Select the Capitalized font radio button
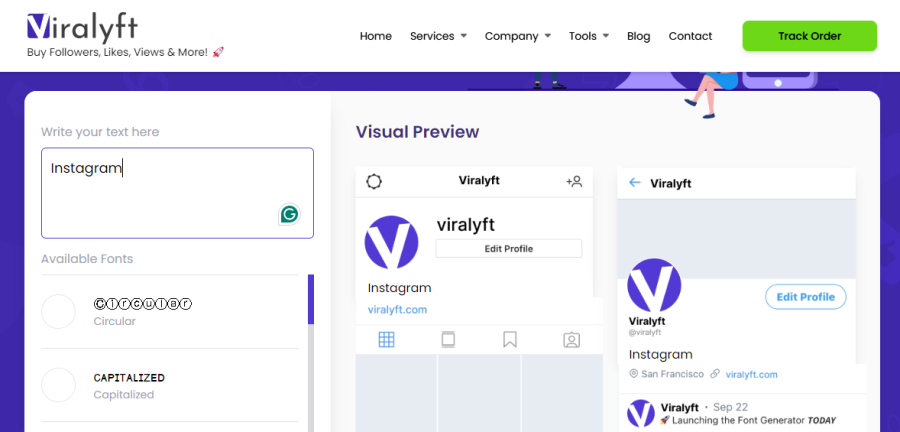 (x=59, y=385)
